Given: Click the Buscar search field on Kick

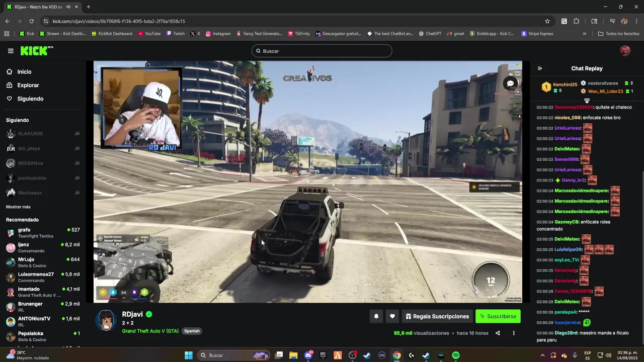Looking at the screenshot, I should (x=322, y=51).
